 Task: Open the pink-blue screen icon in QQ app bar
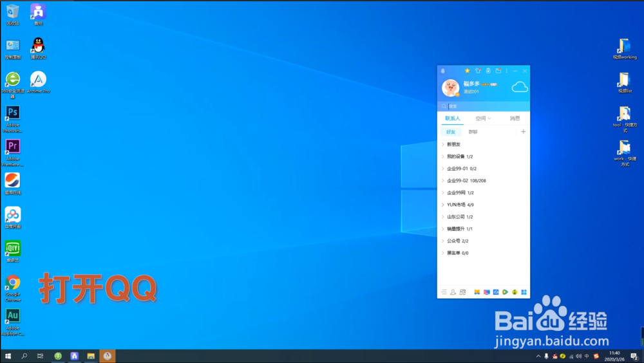[487, 292]
